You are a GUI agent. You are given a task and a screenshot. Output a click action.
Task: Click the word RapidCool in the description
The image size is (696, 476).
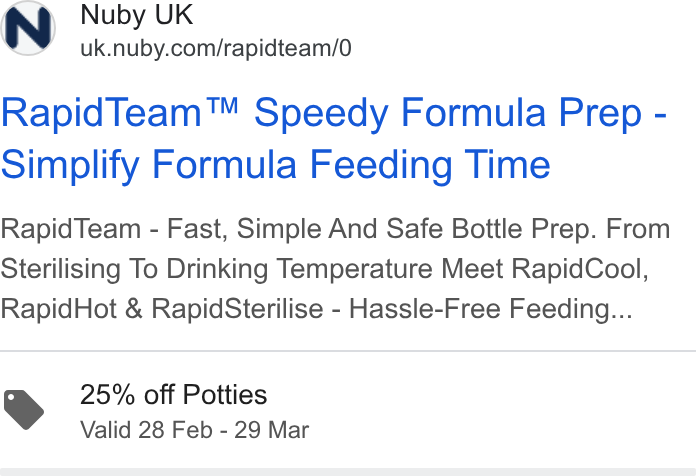577,269
